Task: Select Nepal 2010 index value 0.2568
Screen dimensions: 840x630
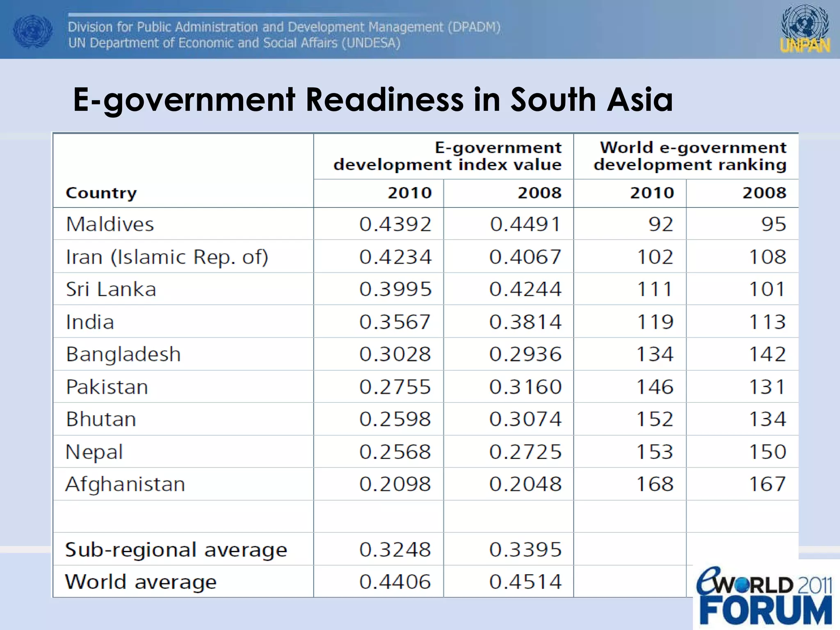Action: point(395,452)
